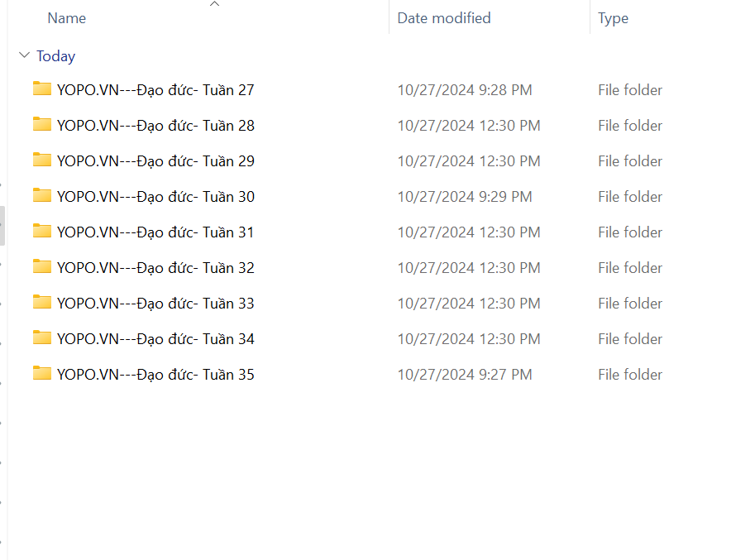Viewport: 755px width, 560px height.
Task: Click folder icon for Tuần 32
Action: (42, 266)
